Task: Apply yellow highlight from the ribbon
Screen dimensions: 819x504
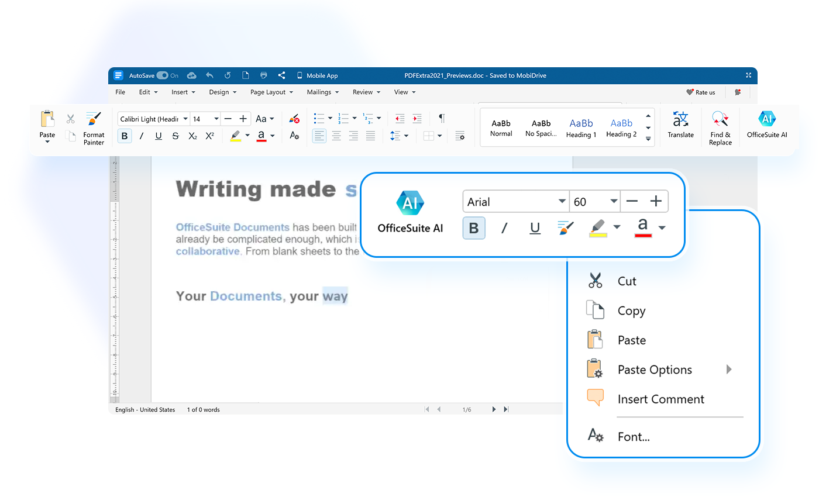Action: (235, 136)
